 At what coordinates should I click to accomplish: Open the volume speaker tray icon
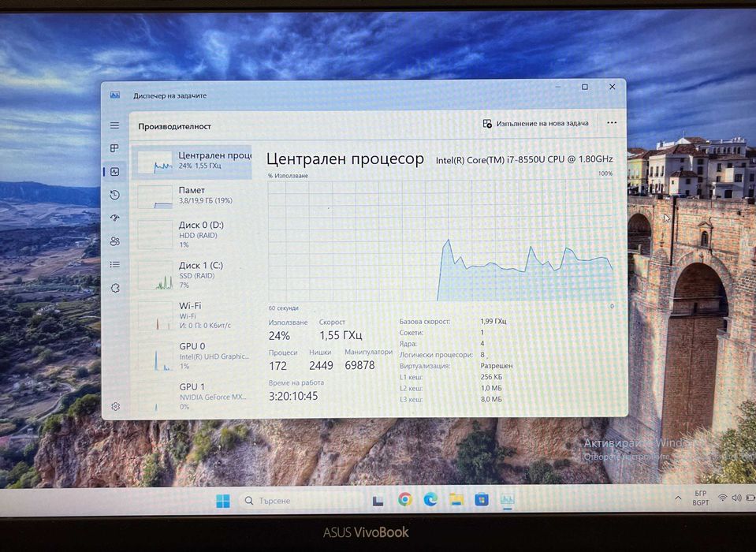(736, 498)
